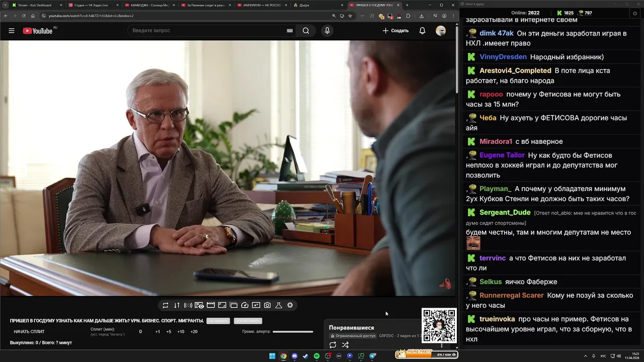Click the КОПИРОВАТЬ button next to the title

pyautogui.click(x=248, y=321)
